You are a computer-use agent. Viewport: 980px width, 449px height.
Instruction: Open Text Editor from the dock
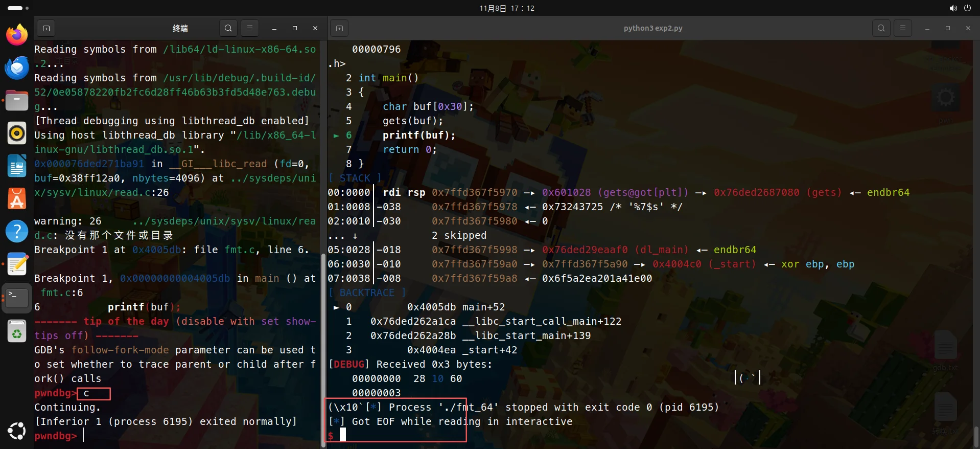(x=17, y=264)
